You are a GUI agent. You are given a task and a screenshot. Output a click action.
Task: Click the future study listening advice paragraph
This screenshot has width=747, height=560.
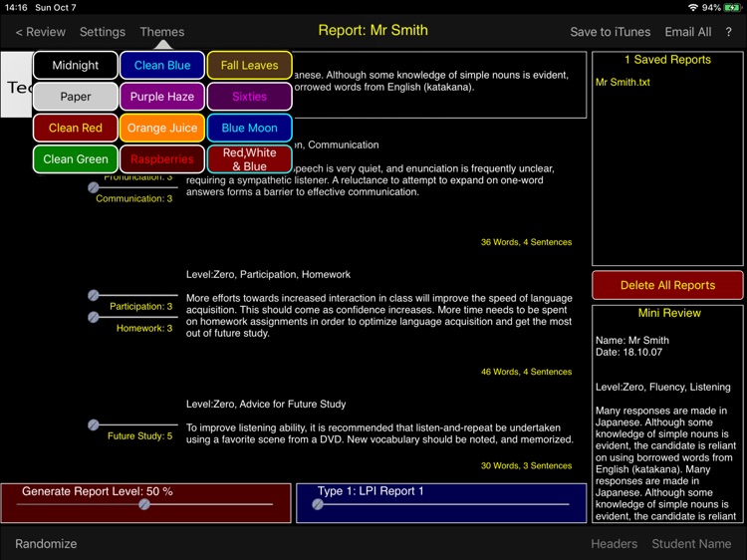click(x=379, y=433)
